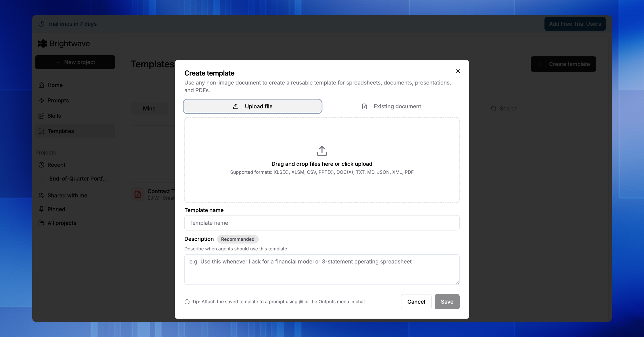Open End-of-Quarter Portf... recent project
Viewport: 644px width, 337px height.
point(78,178)
